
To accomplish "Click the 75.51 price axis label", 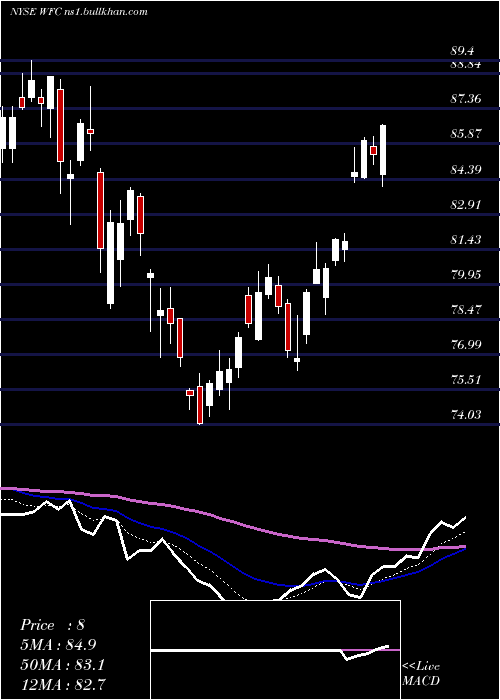I will pyautogui.click(x=466, y=380).
